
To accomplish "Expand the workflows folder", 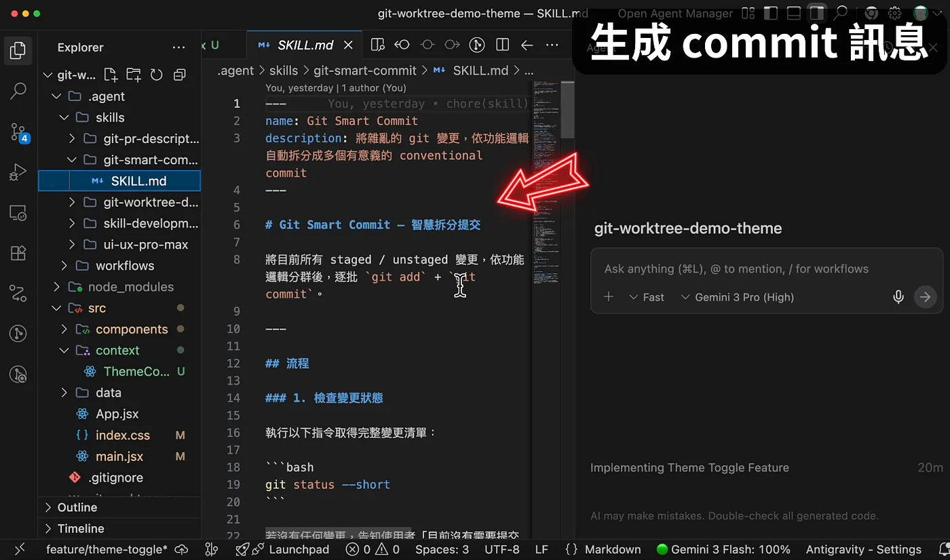I will tap(119, 266).
